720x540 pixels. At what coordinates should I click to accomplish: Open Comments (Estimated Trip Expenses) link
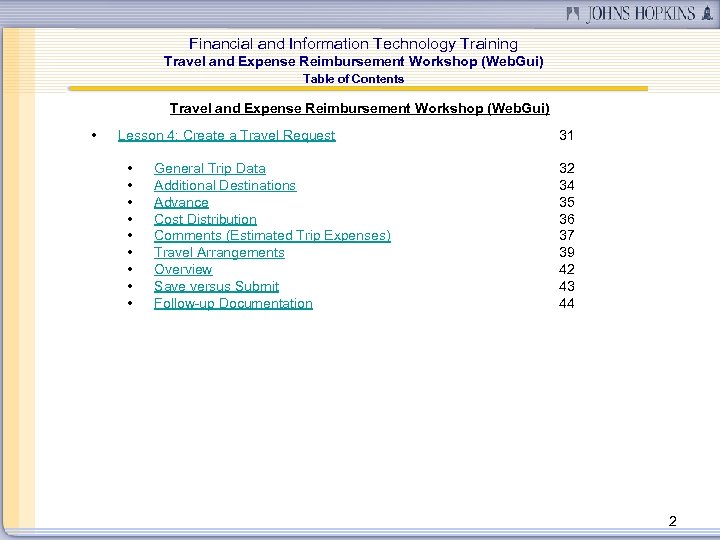click(x=272, y=236)
